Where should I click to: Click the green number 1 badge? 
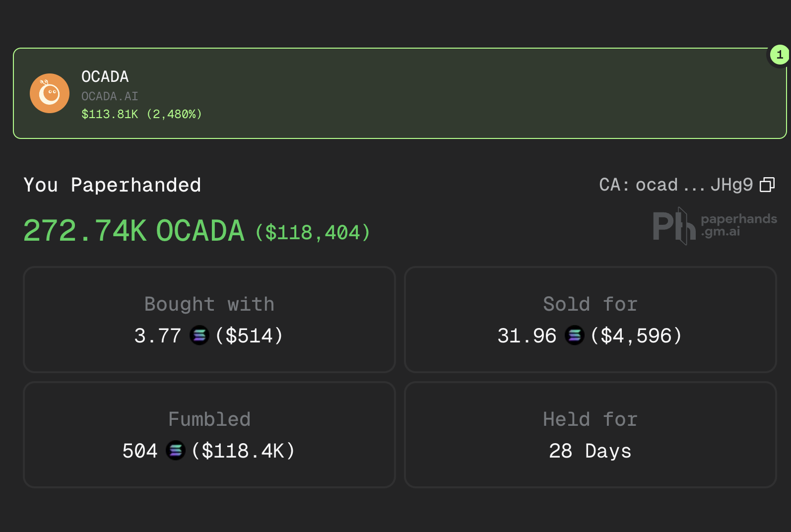(x=780, y=55)
